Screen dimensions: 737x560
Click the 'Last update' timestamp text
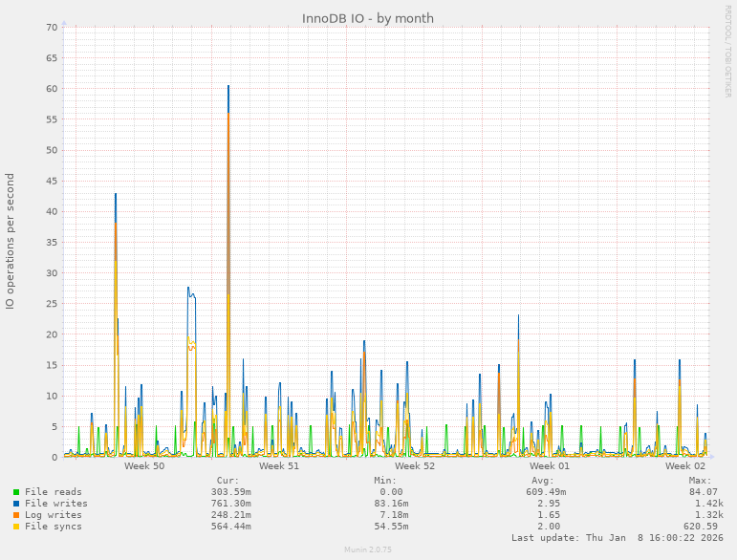click(x=618, y=537)
